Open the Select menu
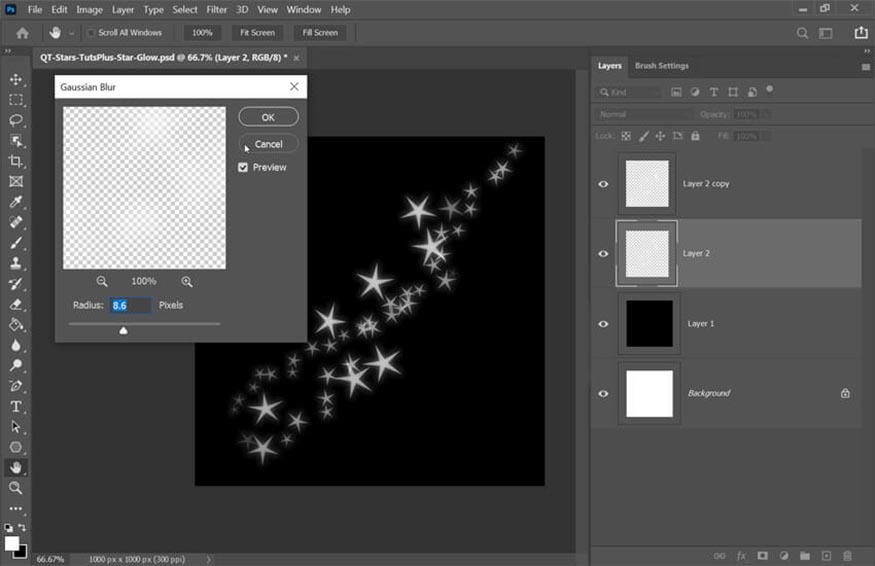 click(185, 9)
